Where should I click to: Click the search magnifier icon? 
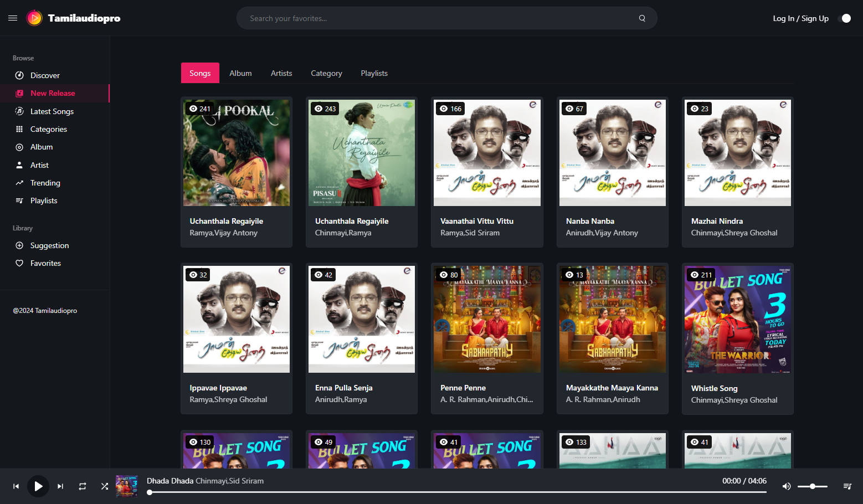[x=642, y=18]
